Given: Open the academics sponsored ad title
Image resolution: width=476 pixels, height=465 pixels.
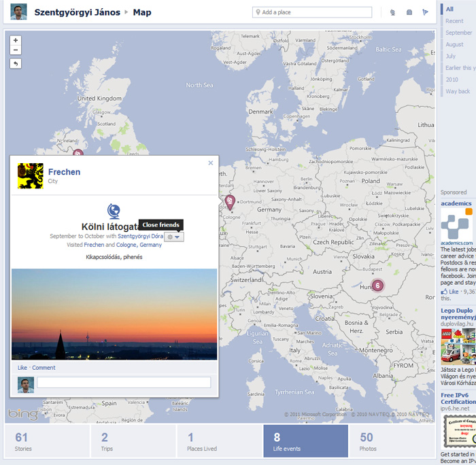Looking at the screenshot, I should [456, 203].
